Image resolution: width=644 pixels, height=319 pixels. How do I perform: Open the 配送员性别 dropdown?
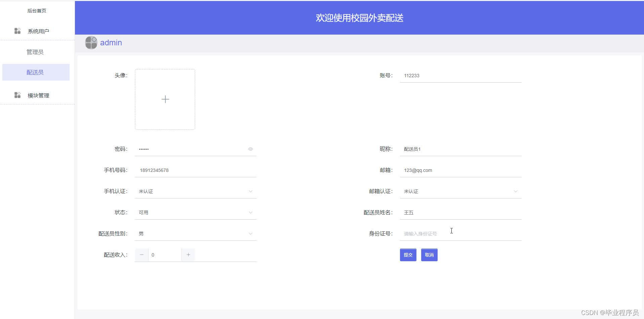click(x=195, y=234)
